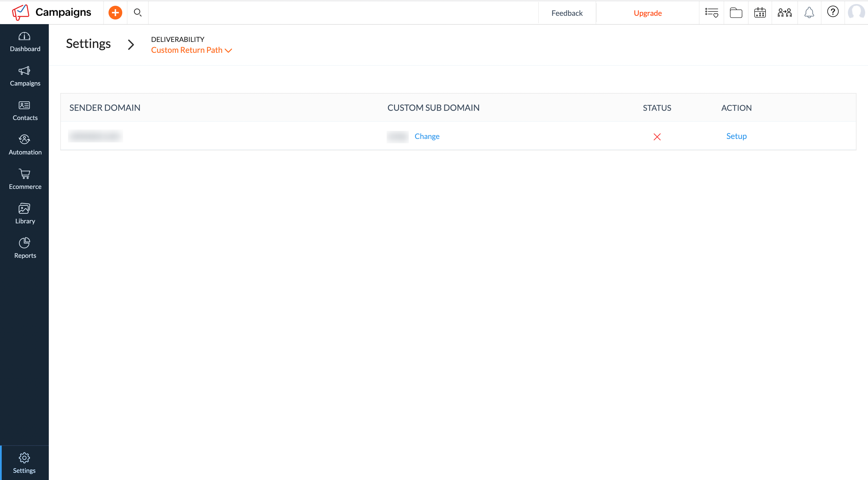
Task: Open the notifications bell
Action: [x=809, y=12]
